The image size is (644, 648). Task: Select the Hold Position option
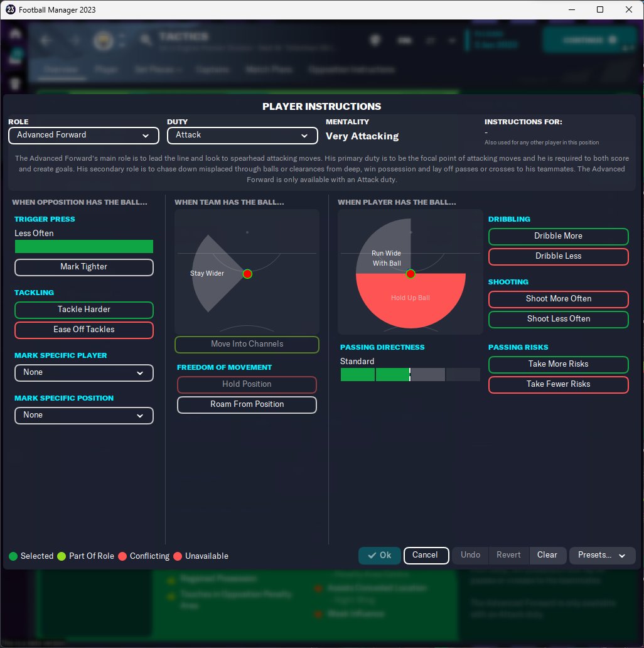pyautogui.click(x=247, y=384)
